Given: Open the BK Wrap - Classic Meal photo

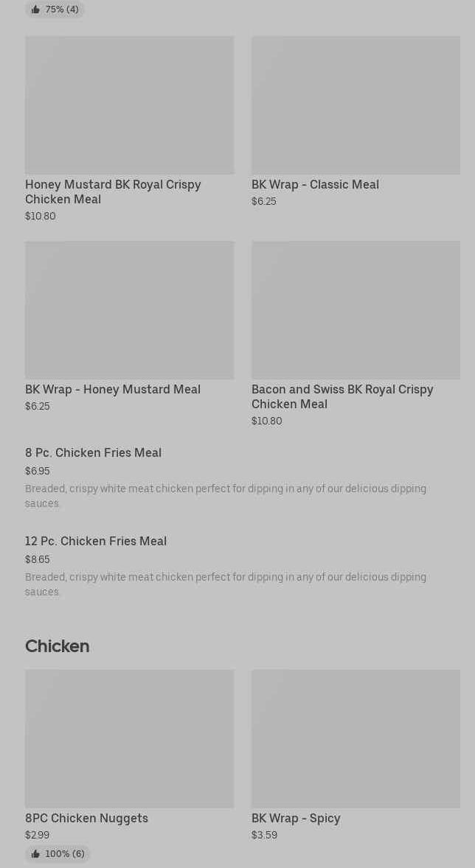Looking at the screenshot, I should click(x=356, y=105).
